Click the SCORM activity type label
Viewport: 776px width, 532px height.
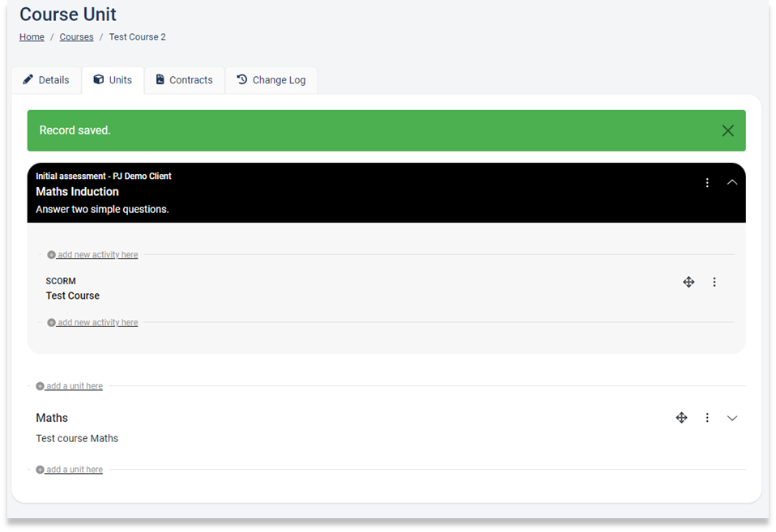coord(61,281)
